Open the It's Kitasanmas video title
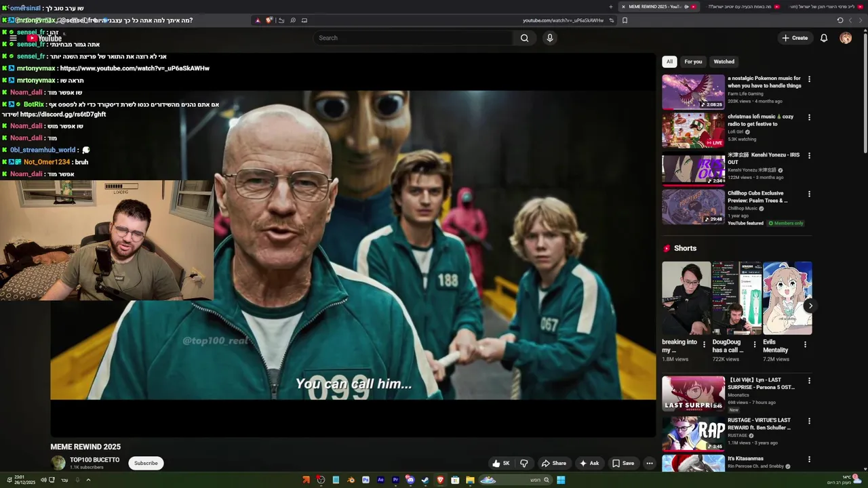 point(745,459)
